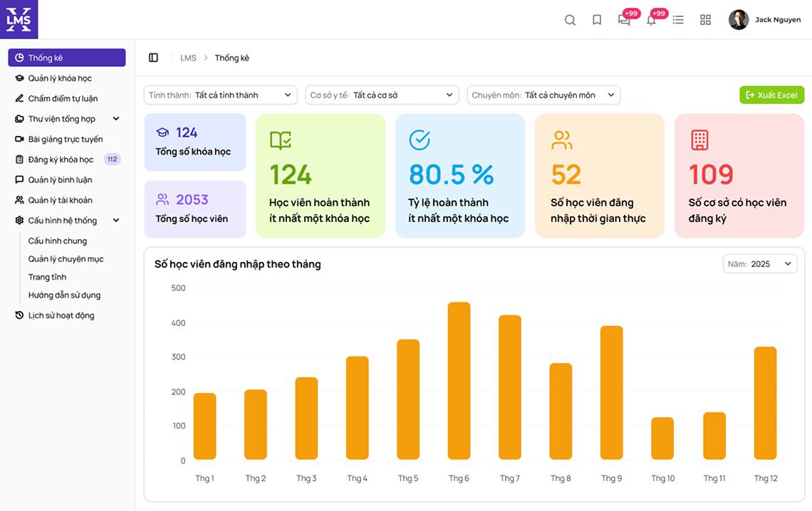Click the LMS breadcrumb link

188,58
